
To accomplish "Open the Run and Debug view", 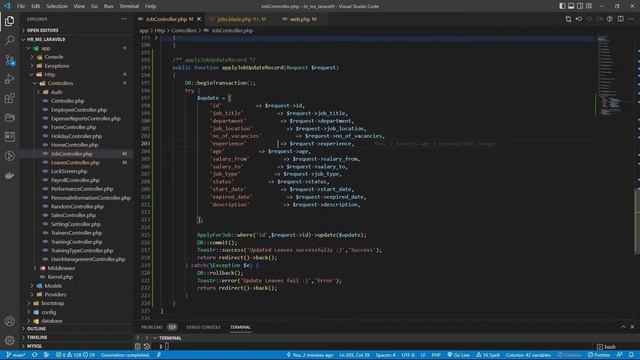I will coord(9,79).
